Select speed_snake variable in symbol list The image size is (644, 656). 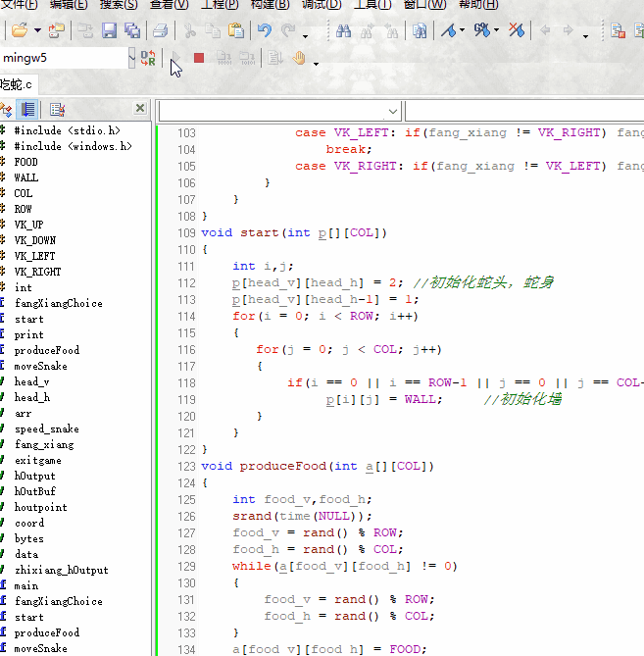coord(47,429)
